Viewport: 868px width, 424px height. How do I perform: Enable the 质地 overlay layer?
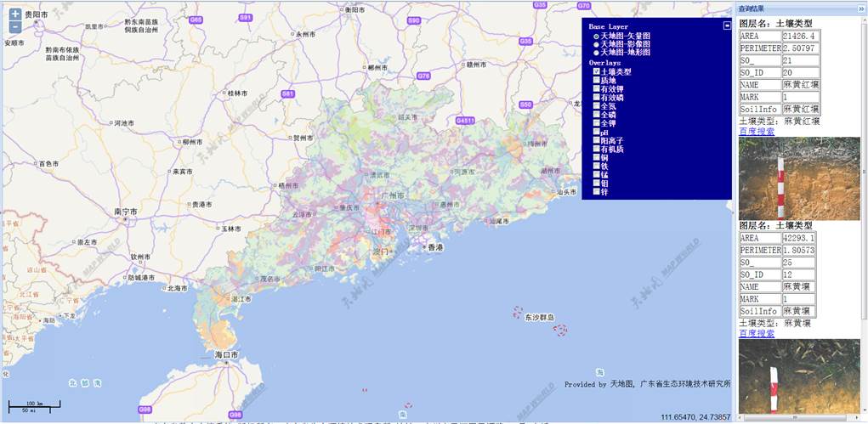click(597, 80)
